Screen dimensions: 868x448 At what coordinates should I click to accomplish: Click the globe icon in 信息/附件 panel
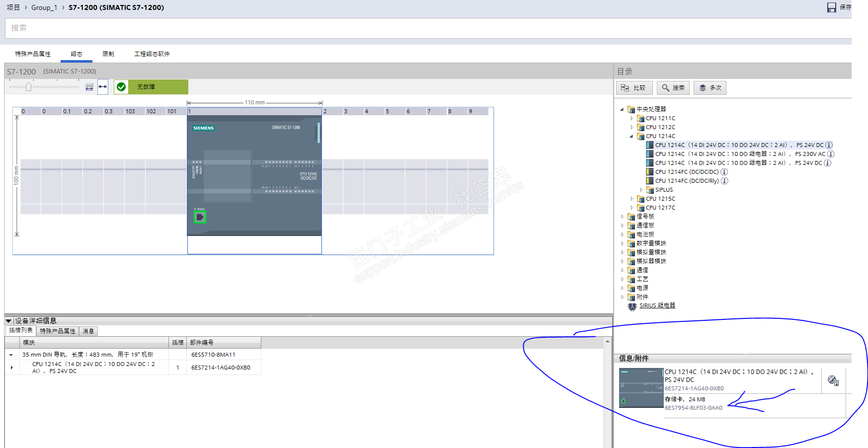(x=833, y=380)
